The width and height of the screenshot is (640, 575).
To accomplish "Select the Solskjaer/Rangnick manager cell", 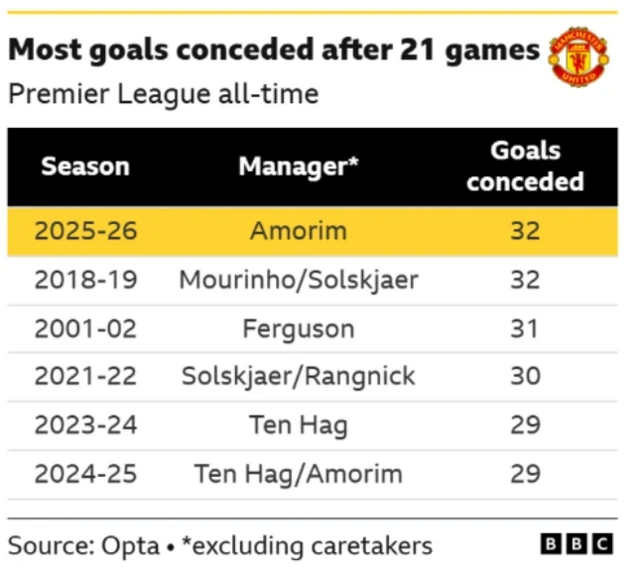I will [298, 376].
